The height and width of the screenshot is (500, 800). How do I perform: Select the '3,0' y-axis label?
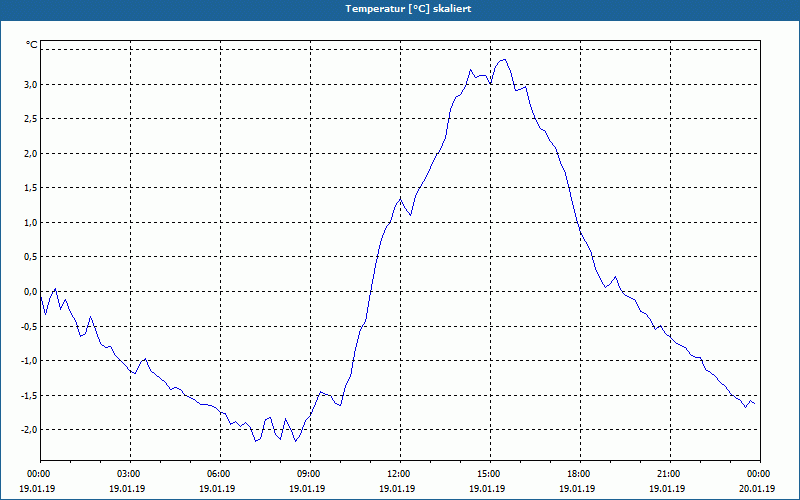(31, 84)
